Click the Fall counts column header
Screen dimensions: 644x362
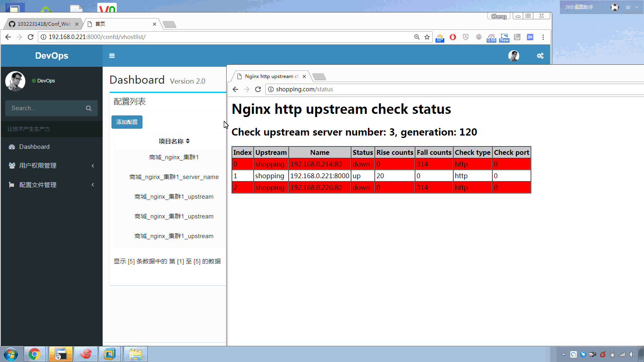(434, 152)
